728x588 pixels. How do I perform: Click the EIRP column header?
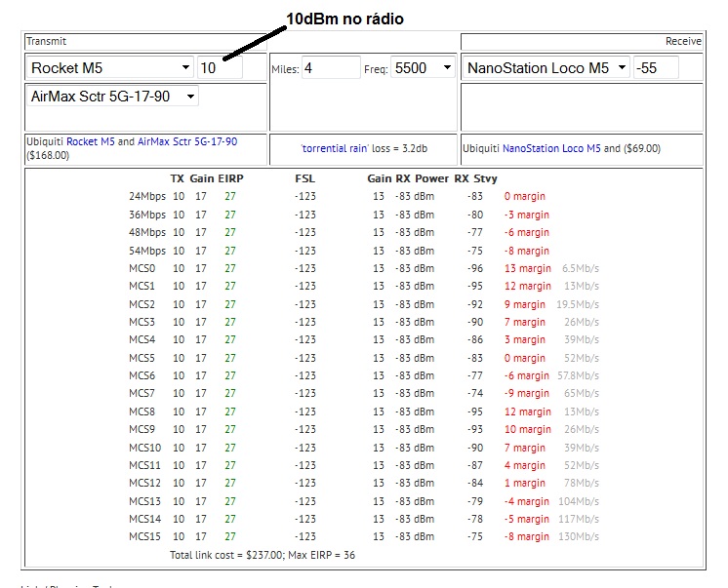click(230, 178)
